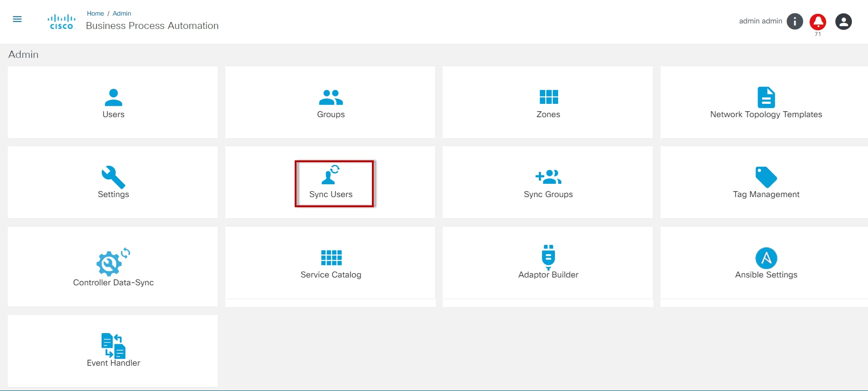Go to the Home breadcrumb link

[95, 13]
